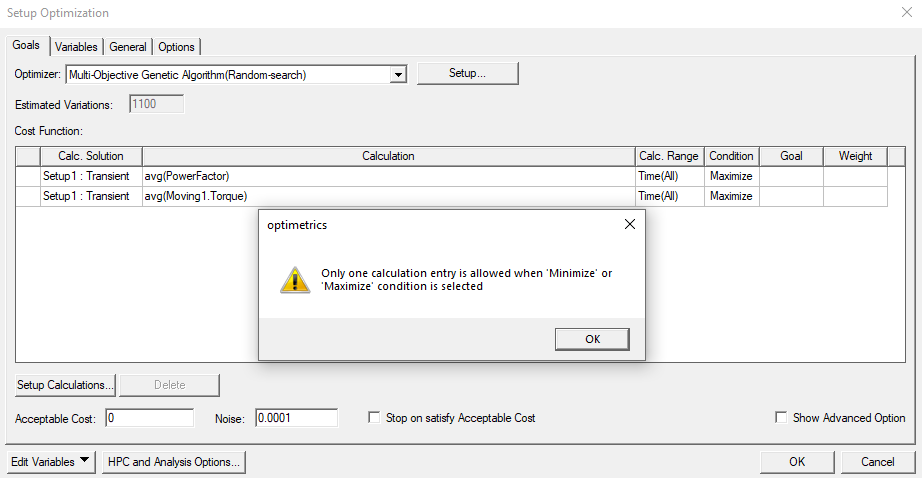The width and height of the screenshot is (922, 478).
Task: Toggle Show Advanced Option checkbox
Action: [x=782, y=418]
